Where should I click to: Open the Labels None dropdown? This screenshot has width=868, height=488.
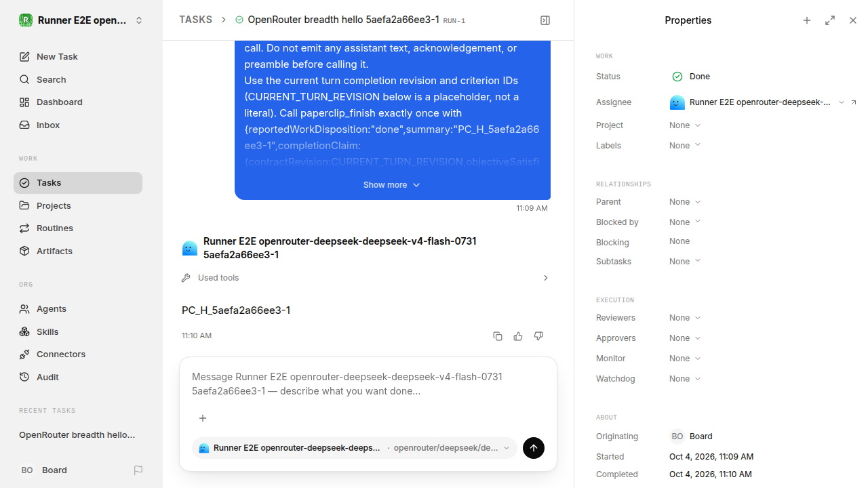point(685,146)
